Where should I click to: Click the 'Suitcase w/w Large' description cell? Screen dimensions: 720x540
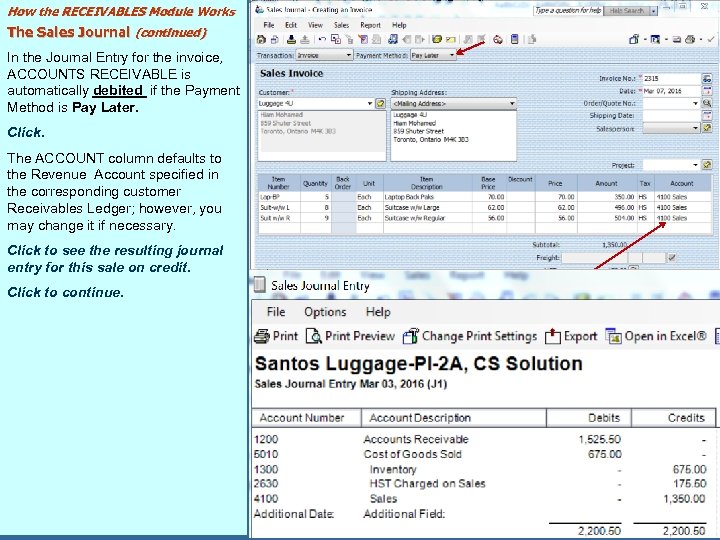click(x=428, y=207)
